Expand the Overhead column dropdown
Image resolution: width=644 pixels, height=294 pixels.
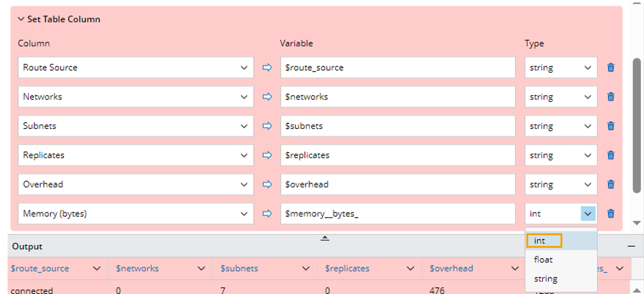click(x=245, y=185)
